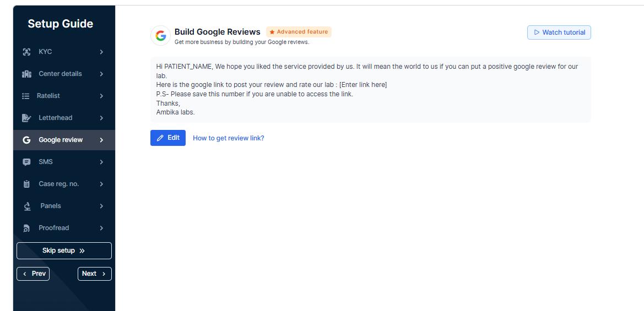Expand the Letterhead chevron
This screenshot has width=644, height=311.
(x=101, y=118)
